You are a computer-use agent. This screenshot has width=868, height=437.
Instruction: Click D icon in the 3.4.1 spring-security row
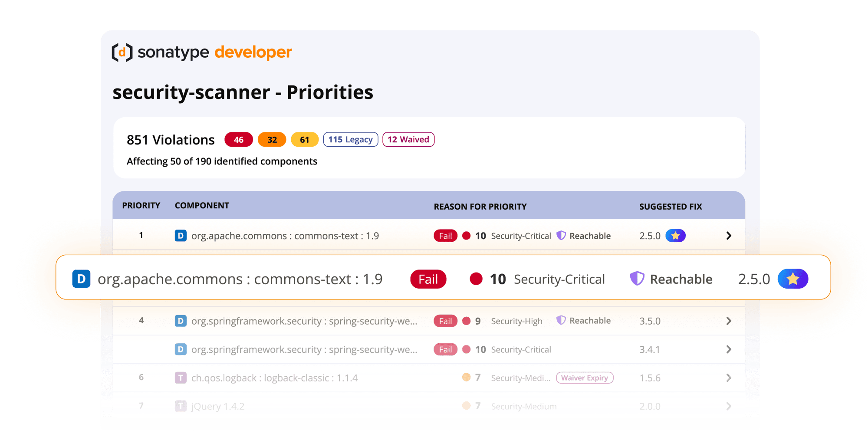point(181,349)
